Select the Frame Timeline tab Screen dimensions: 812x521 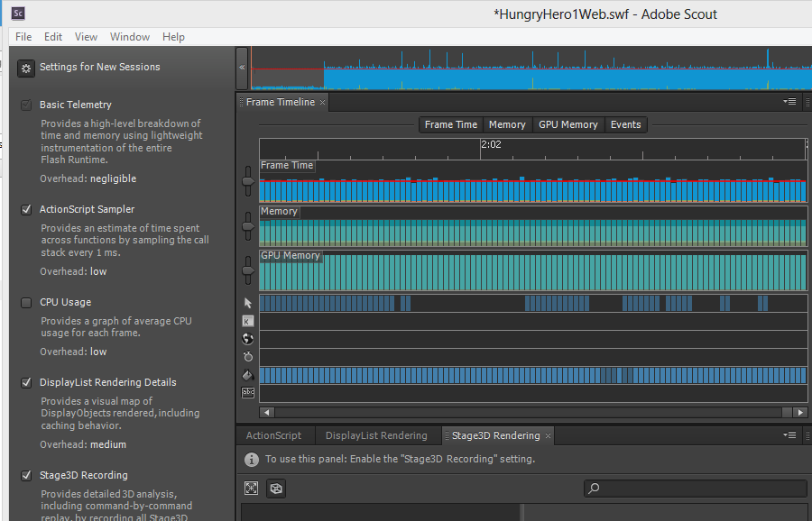[281, 102]
